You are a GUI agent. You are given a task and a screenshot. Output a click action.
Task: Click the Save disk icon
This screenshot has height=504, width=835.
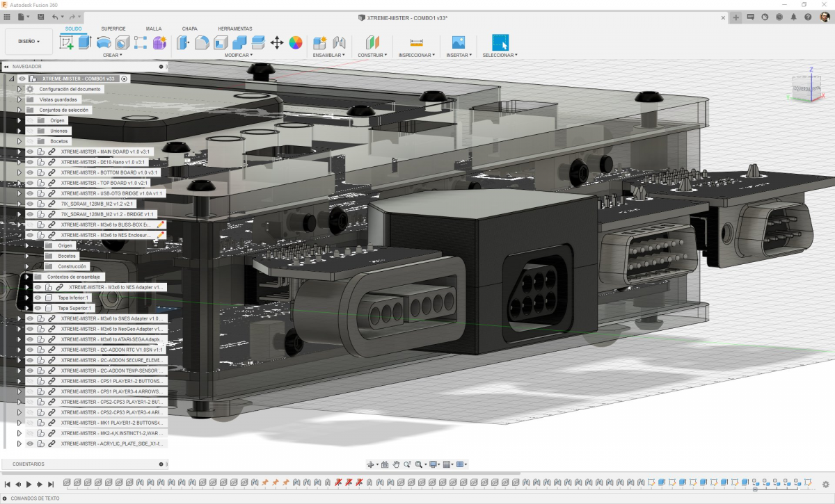click(x=41, y=17)
